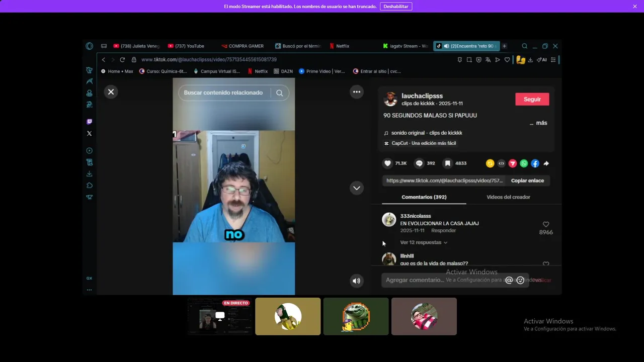The image size is (644, 362).
Task: Select the 'Comentarios (392)' tab
Action: [x=424, y=197]
